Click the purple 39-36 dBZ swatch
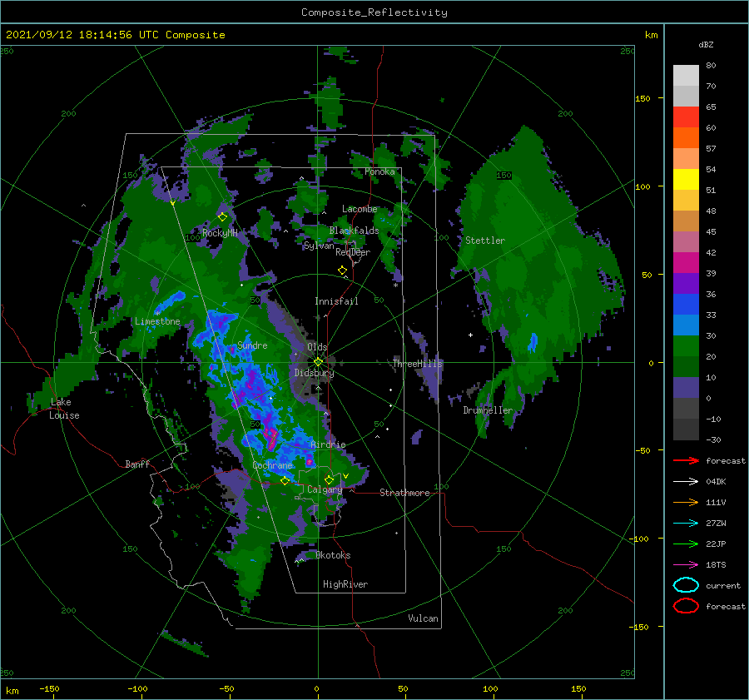Image resolution: width=749 pixels, height=700 pixels. tap(686, 283)
